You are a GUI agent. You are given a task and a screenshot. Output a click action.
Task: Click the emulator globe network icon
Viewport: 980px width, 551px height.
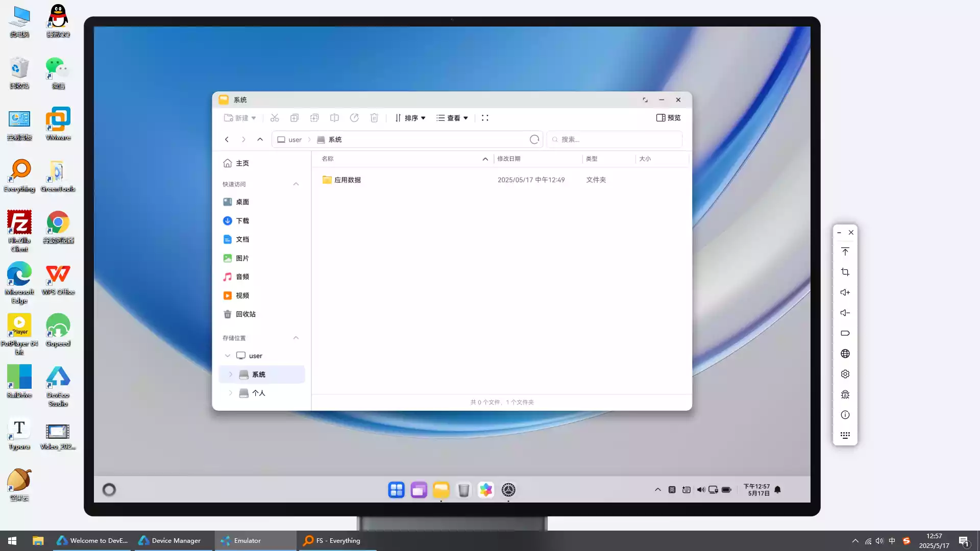point(845,354)
